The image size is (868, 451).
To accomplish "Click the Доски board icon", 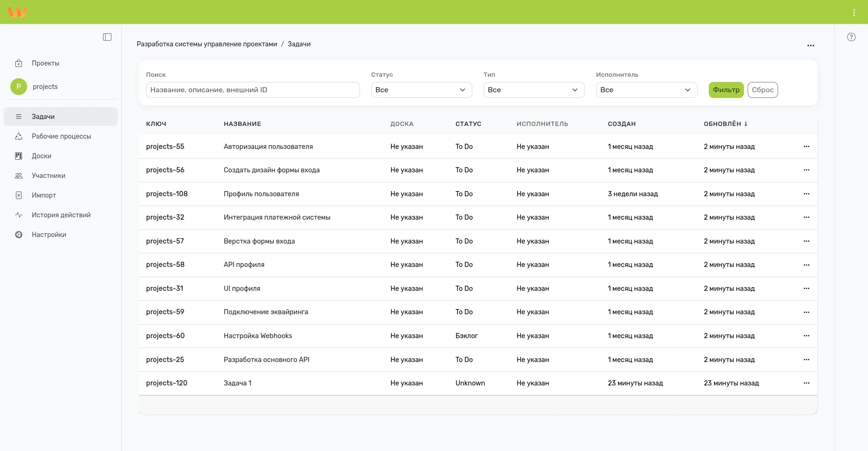I will pos(19,156).
